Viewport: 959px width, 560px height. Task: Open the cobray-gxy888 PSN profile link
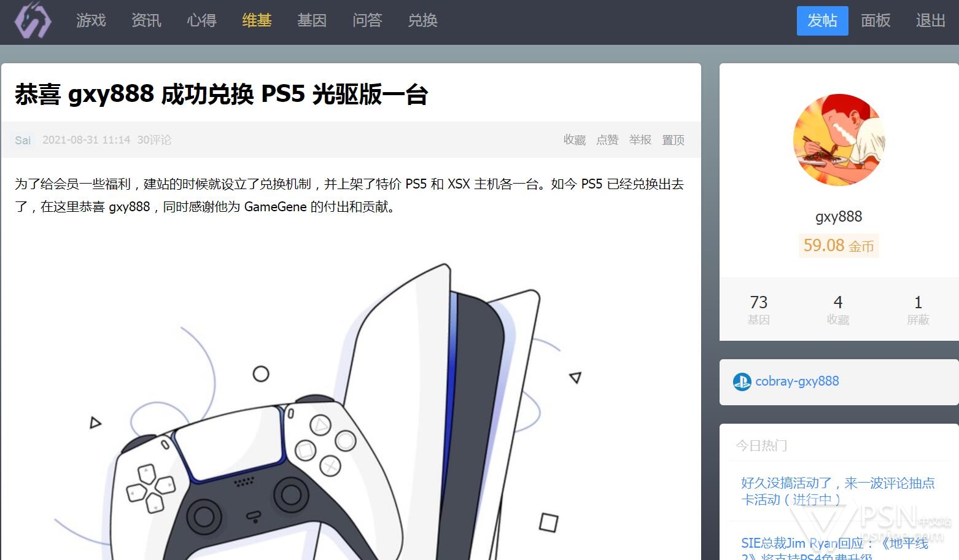point(797,381)
